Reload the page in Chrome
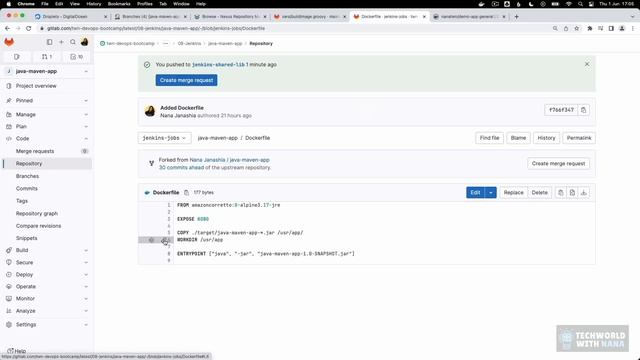The height and width of the screenshot is (360, 640). tap(29, 29)
